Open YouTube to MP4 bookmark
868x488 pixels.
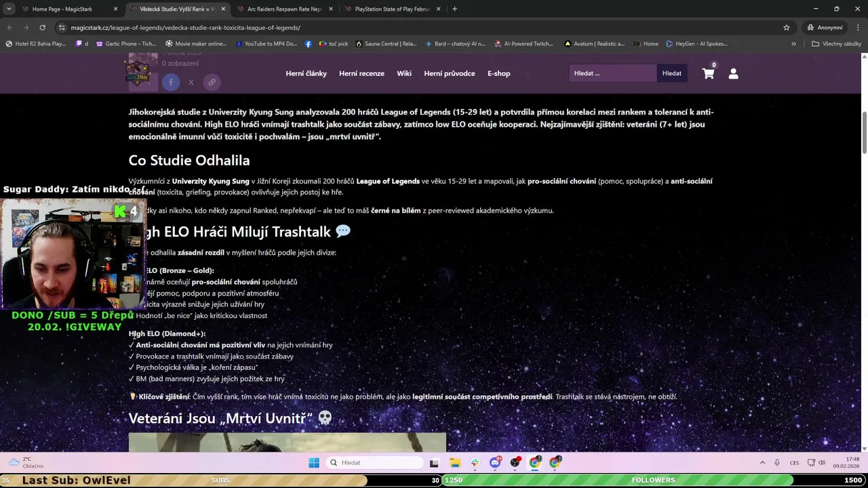point(267,44)
